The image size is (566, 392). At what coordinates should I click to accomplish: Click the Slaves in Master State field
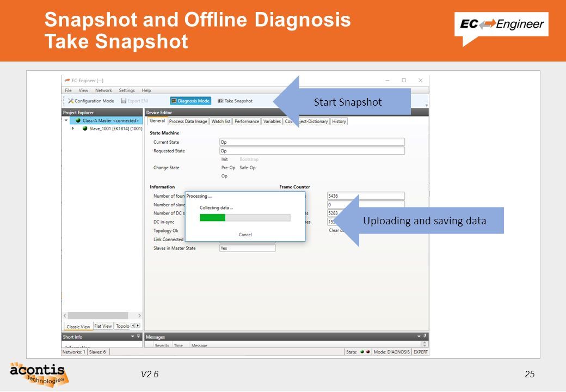pos(248,248)
